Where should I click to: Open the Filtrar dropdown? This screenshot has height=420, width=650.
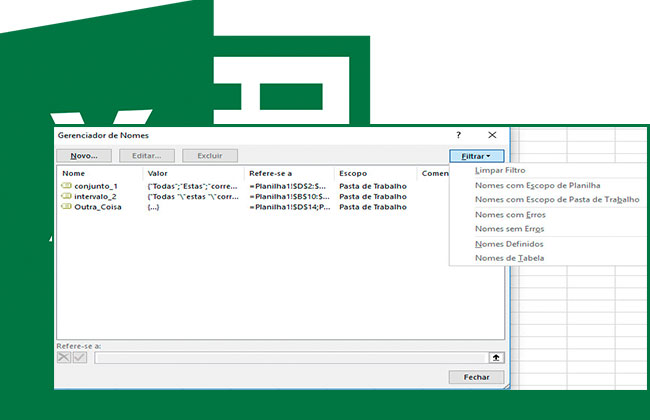(476, 156)
